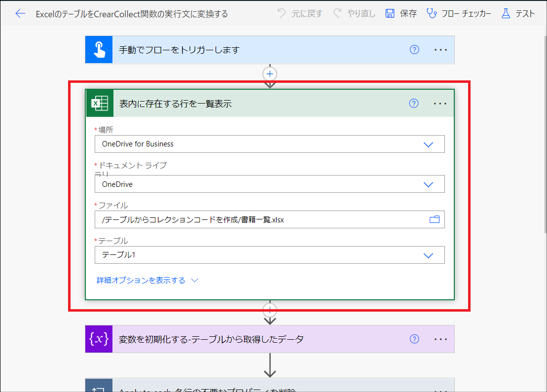Expand 詳細オプションを表示する

point(147,281)
